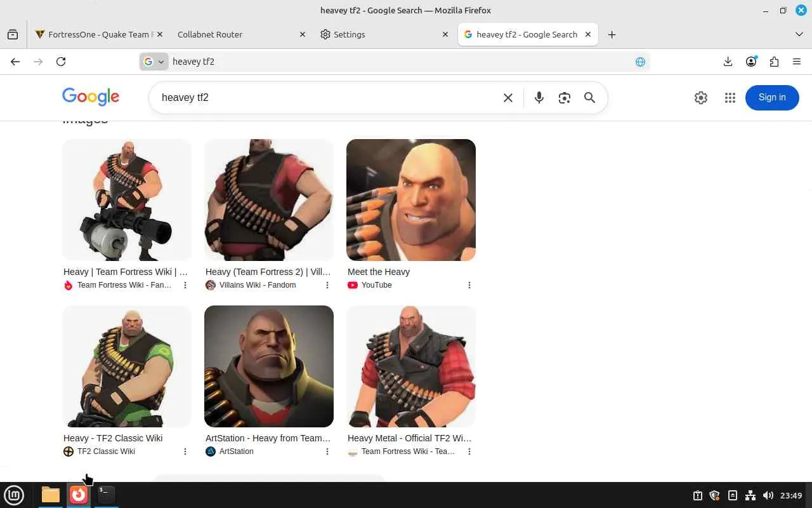Open more options for Meet the Heavy result
812x508 pixels.
pos(469,285)
